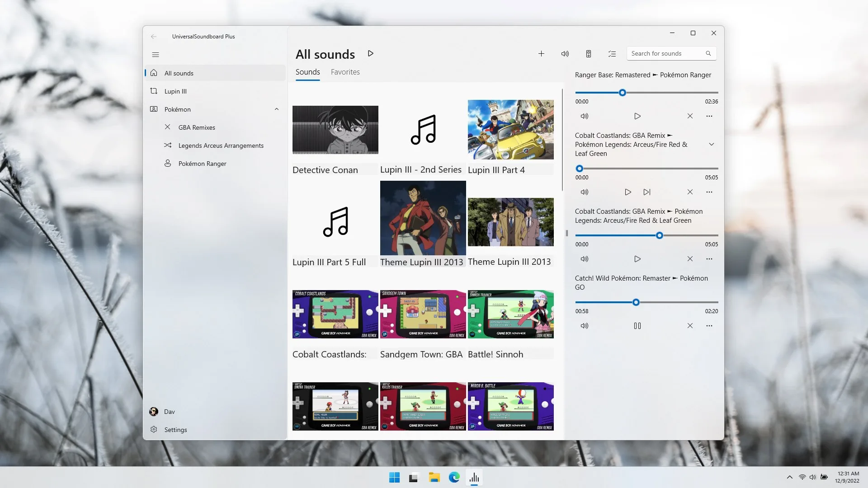Click the Catch! Wild Pokémon progress slider
Image resolution: width=868 pixels, height=488 pixels.
point(646,302)
